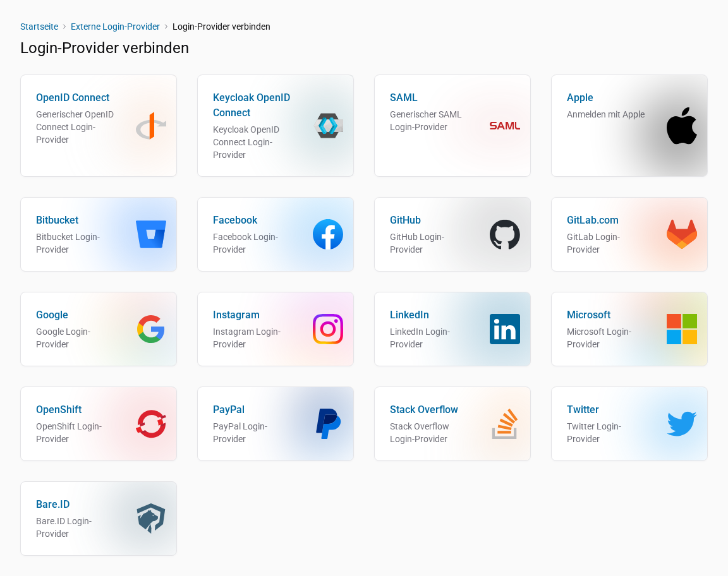Click the page heading 'Login-Provider verbinden'

pos(104,48)
